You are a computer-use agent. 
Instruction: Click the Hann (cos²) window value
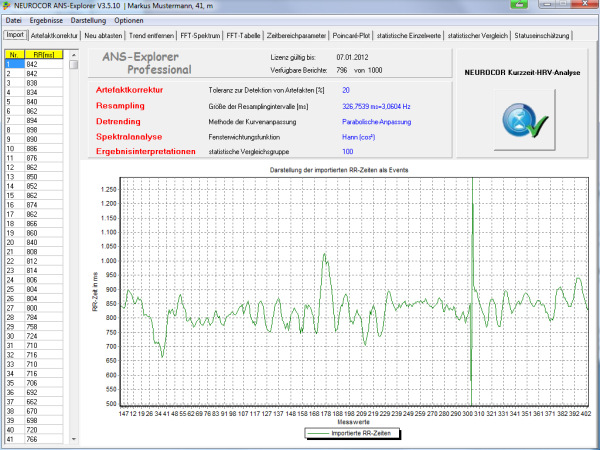359,137
